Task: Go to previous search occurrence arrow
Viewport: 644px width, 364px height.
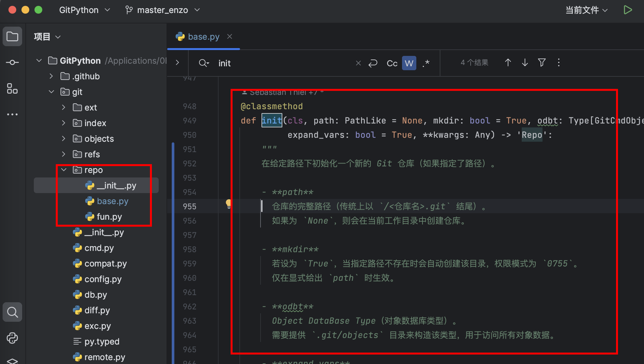Action: click(x=508, y=62)
